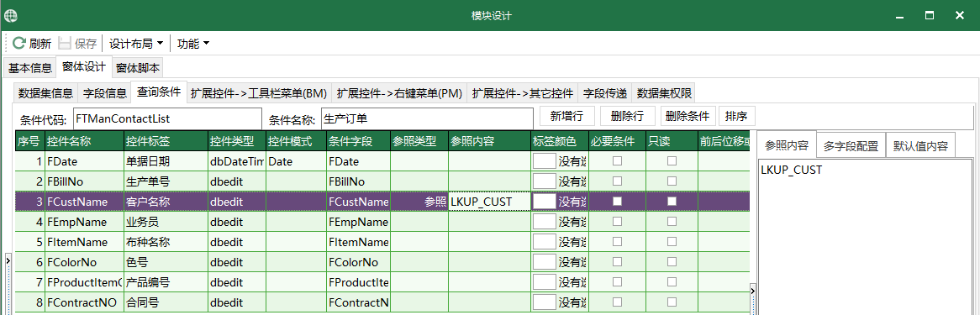The height and width of the screenshot is (315, 980).
Task: Switch to the 基本信息 tab
Action: tap(30, 67)
